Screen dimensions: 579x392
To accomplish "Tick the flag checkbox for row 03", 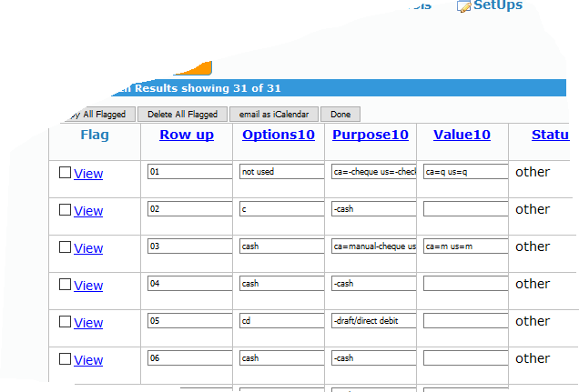I will pyautogui.click(x=65, y=247).
